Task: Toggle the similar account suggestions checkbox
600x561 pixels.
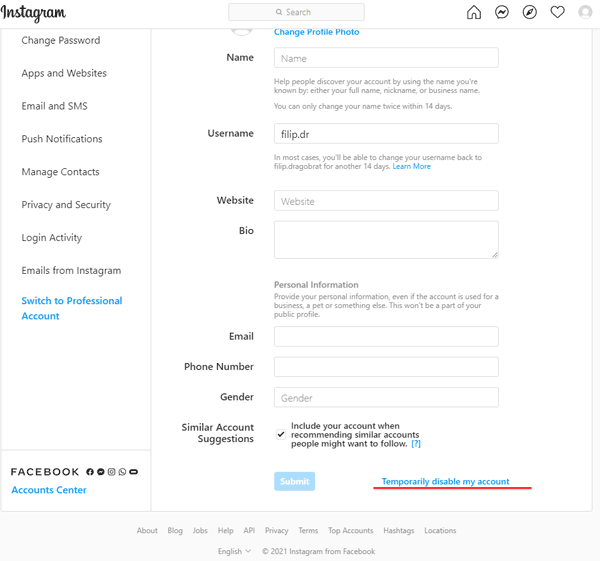Action: [x=281, y=434]
